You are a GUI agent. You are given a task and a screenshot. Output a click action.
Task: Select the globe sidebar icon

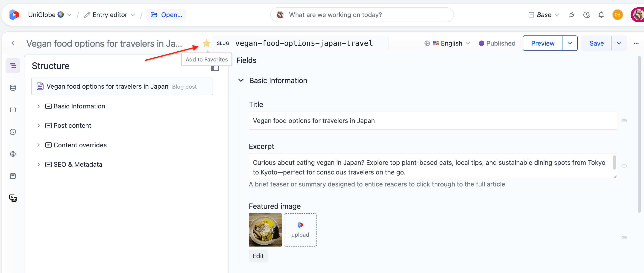[13, 154]
